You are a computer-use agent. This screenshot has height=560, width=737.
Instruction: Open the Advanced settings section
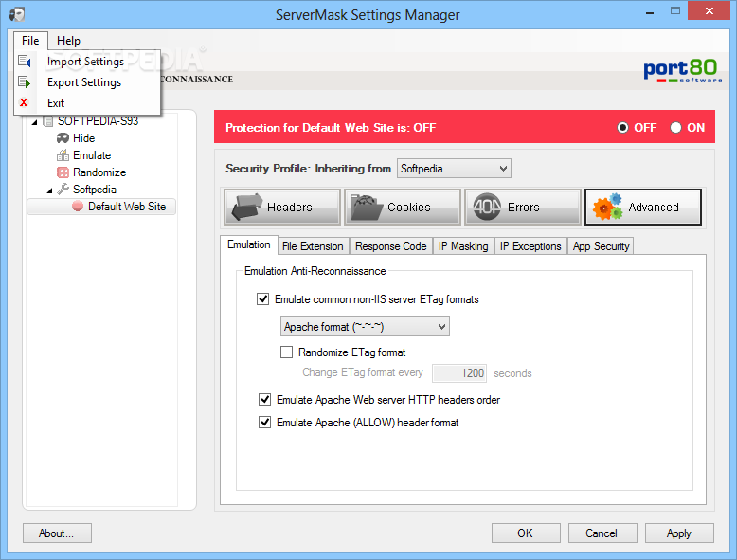[x=643, y=208]
